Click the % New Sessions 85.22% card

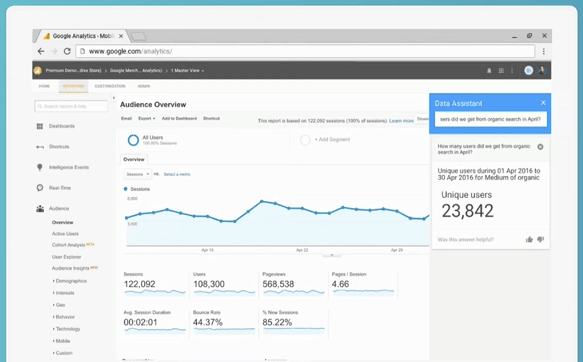pos(293,323)
